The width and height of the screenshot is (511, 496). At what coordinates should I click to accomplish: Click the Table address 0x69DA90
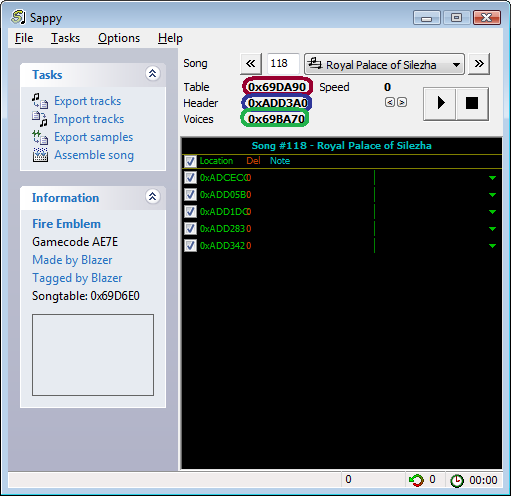tap(277, 87)
